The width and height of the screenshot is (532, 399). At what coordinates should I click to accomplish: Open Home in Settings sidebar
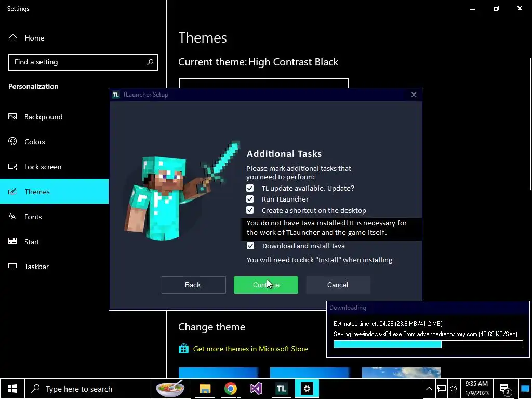[x=34, y=38]
